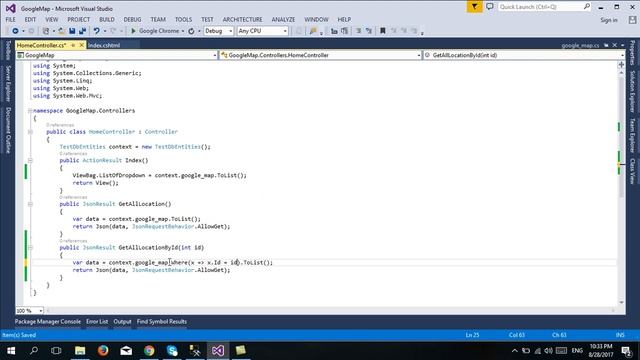Uncomment the selected lines
640x360 pixels.
coord(369,31)
